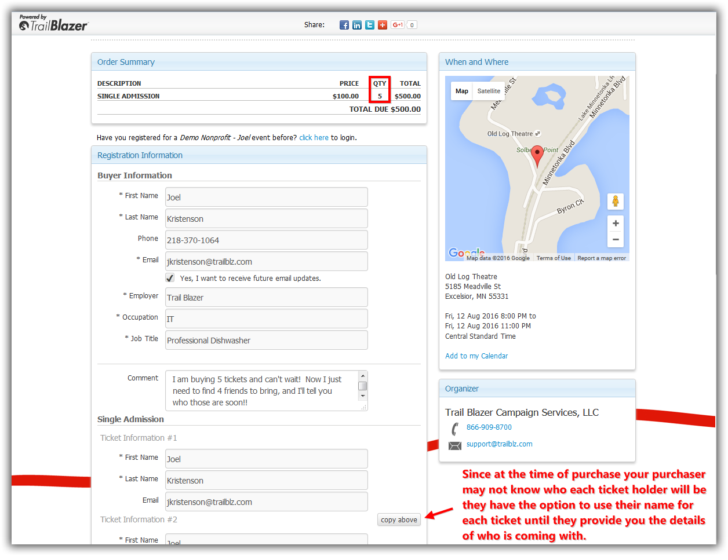Image resolution: width=728 pixels, height=560 pixels.
Task: Uncheck the future email updates checkbox
Action: click(x=170, y=278)
